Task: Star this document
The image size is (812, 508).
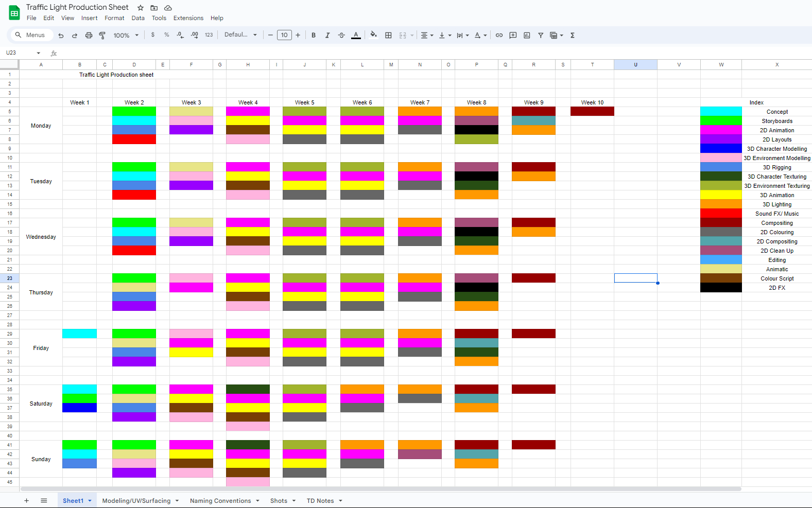Action: [141, 8]
